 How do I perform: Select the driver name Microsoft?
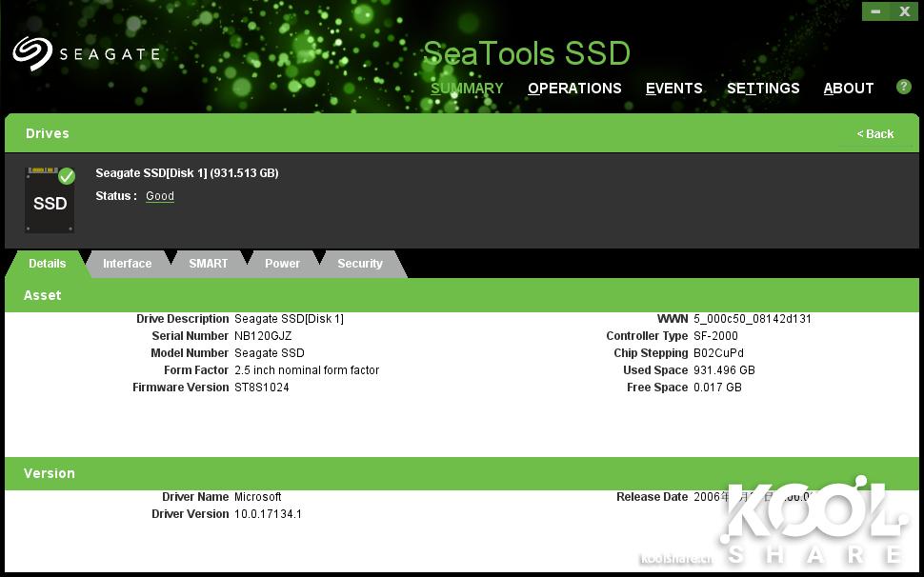pyautogui.click(x=257, y=496)
